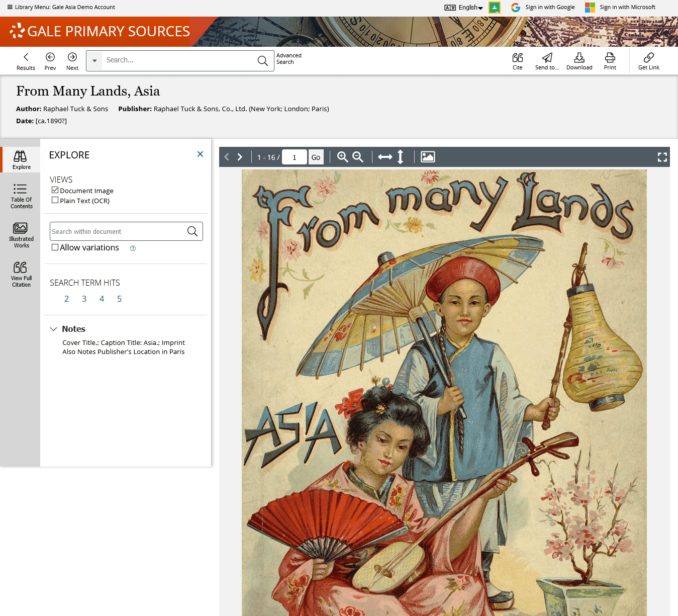The width and height of the screenshot is (678, 616).
Task: Go back to Results
Action: [x=26, y=61]
